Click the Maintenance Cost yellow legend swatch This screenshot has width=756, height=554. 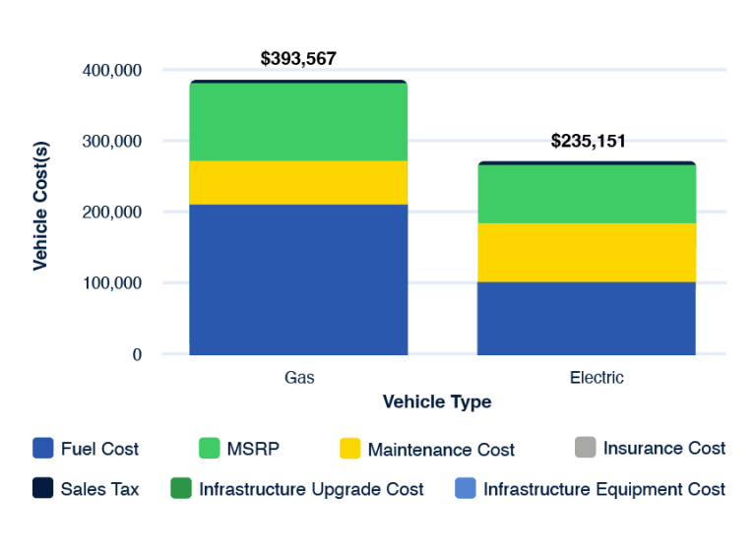pyautogui.click(x=349, y=449)
